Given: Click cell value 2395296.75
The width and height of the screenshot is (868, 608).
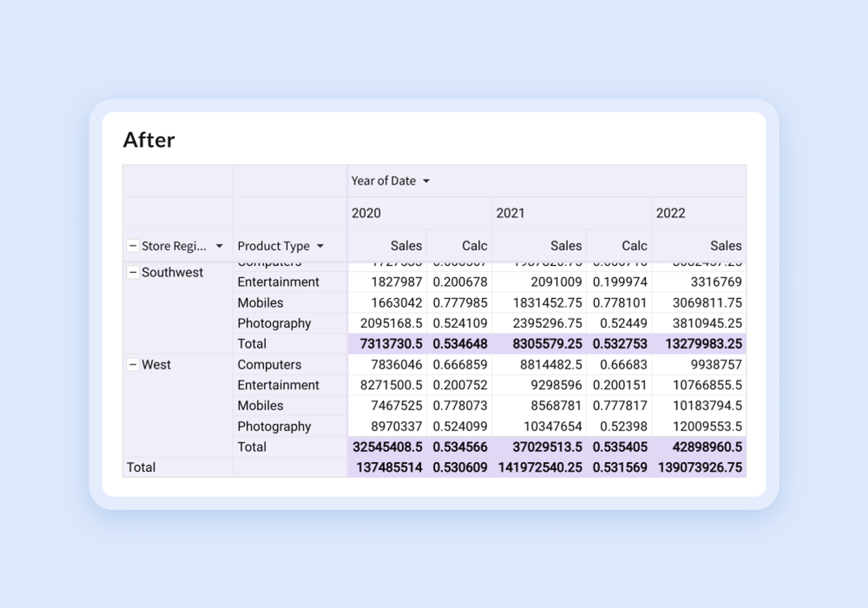Looking at the screenshot, I should tap(547, 323).
